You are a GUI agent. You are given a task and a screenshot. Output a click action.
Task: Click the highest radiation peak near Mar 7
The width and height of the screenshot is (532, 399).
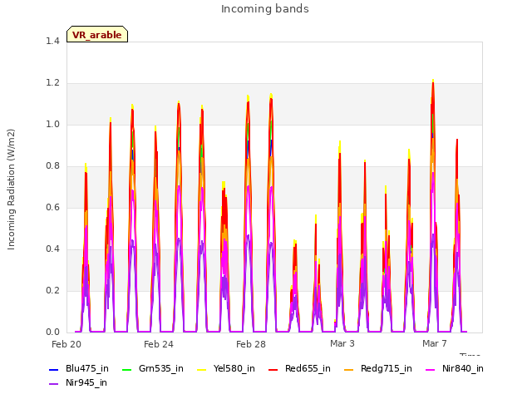pyautogui.click(x=433, y=81)
